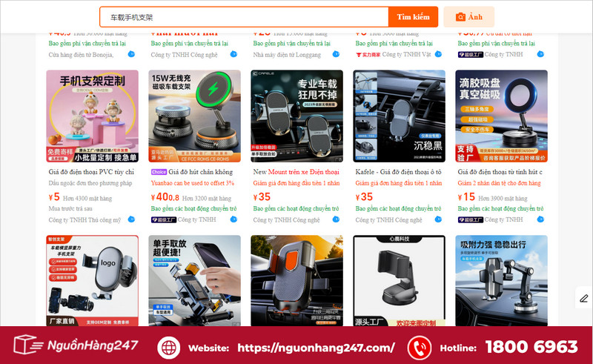This screenshot has height=364, width=593.
Task: Open chat icon beside Nhà máy điện tử Longgang
Action: point(336,54)
